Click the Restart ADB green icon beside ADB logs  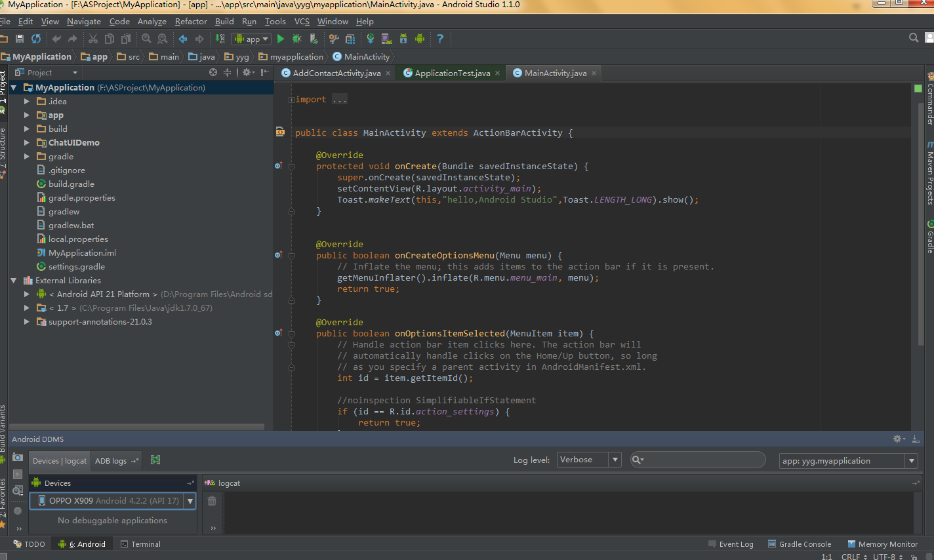155,460
